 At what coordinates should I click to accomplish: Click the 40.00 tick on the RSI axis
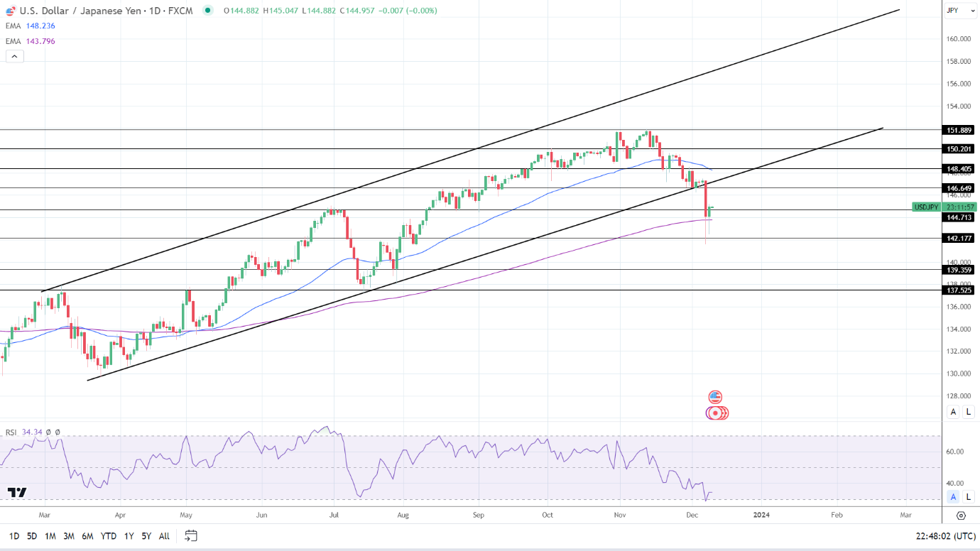pyautogui.click(x=955, y=483)
